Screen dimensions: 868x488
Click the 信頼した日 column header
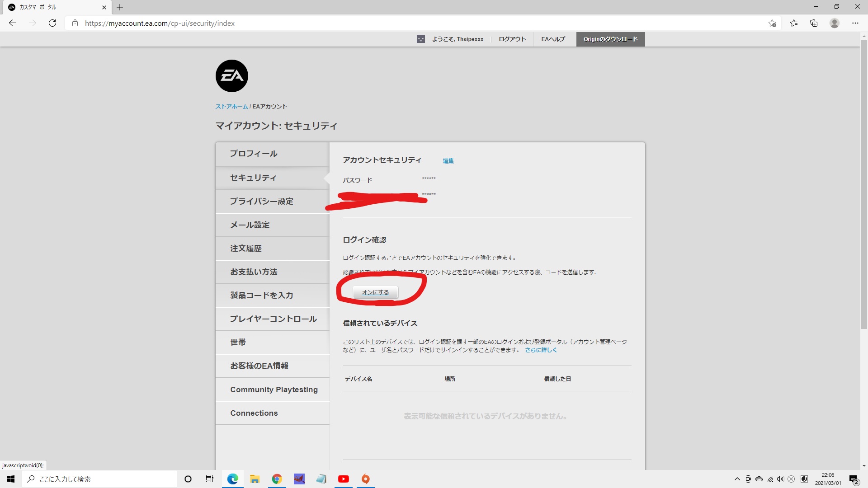pyautogui.click(x=557, y=379)
